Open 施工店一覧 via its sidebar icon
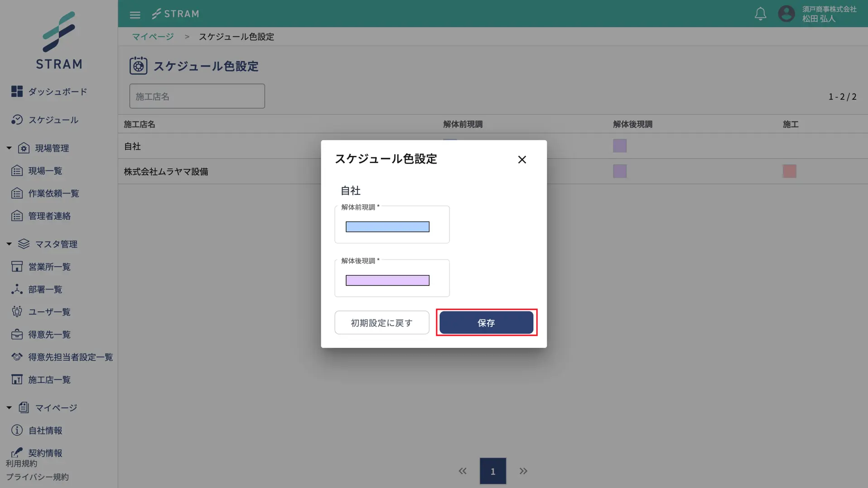This screenshot has width=868, height=488. coord(17,380)
